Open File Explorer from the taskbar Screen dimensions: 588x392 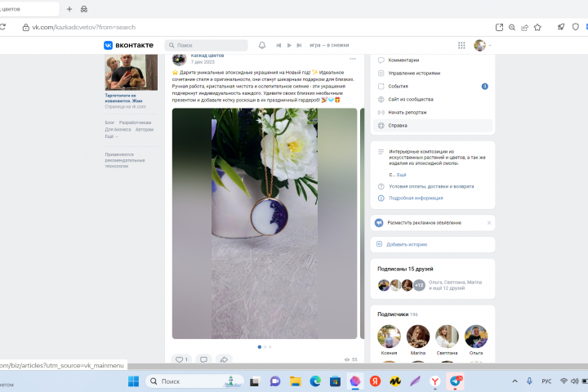pyautogui.click(x=296, y=381)
